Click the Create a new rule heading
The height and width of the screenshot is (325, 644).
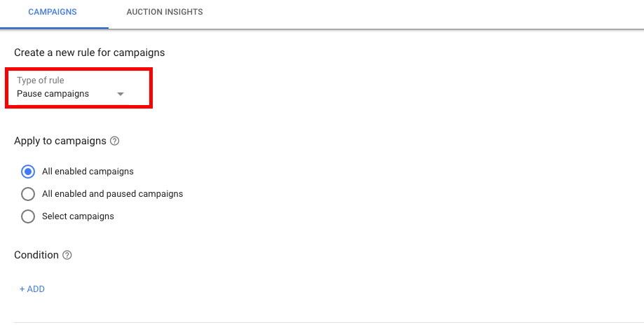coord(90,53)
